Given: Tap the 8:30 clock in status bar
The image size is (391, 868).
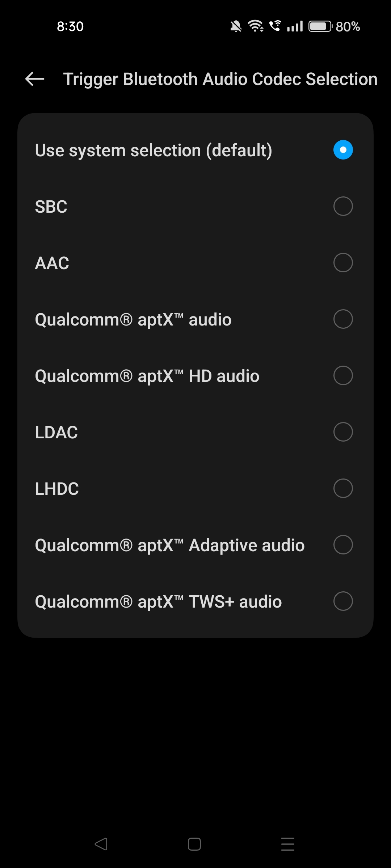Looking at the screenshot, I should (x=70, y=26).
